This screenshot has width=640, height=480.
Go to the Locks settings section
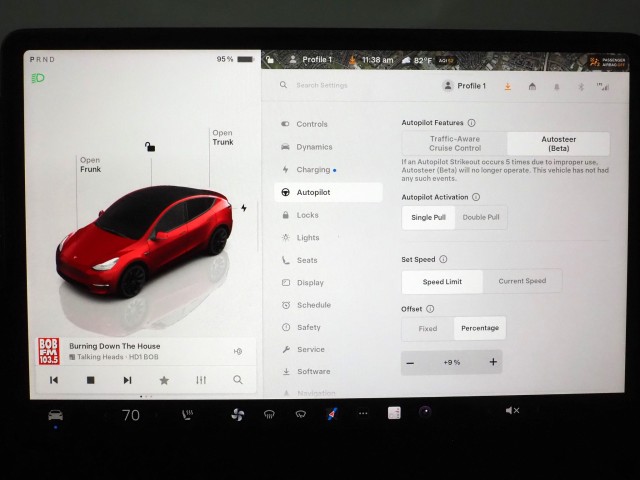tap(307, 215)
